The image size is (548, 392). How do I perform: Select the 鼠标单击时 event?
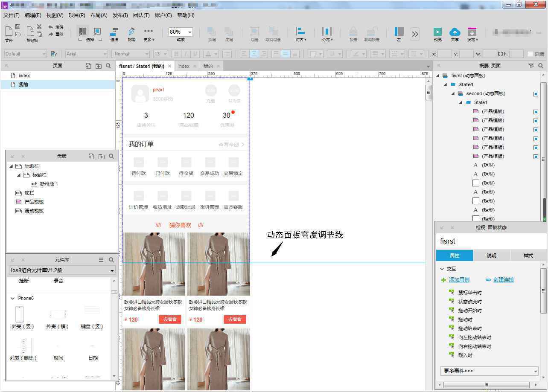pos(470,293)
